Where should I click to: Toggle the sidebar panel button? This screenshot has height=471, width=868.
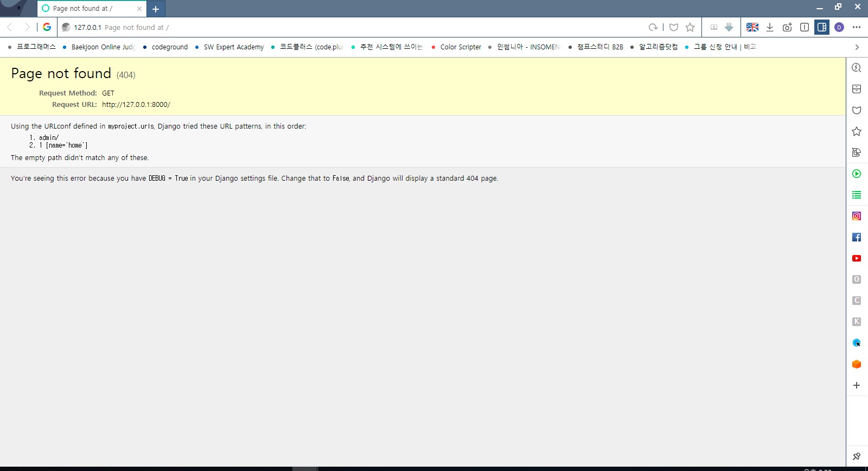click(x=822, y=27)
